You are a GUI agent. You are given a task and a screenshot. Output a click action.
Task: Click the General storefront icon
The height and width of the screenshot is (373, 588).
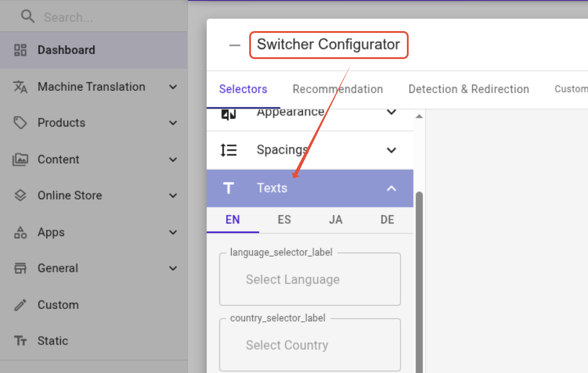point(20,268)
